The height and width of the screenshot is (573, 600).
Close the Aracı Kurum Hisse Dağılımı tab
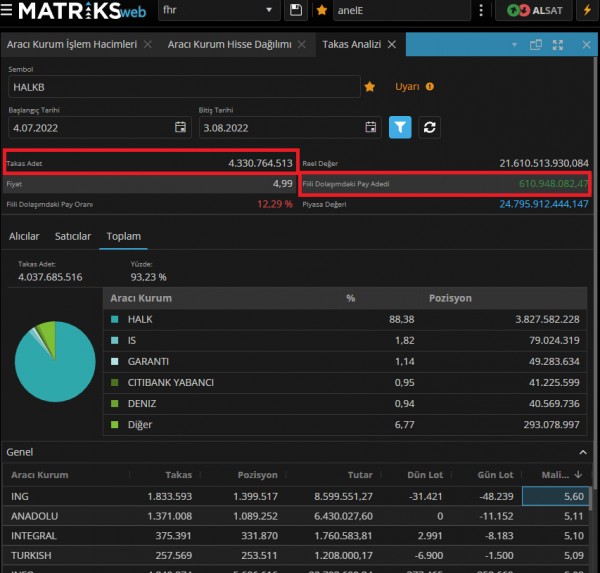(x=302, y=44)
